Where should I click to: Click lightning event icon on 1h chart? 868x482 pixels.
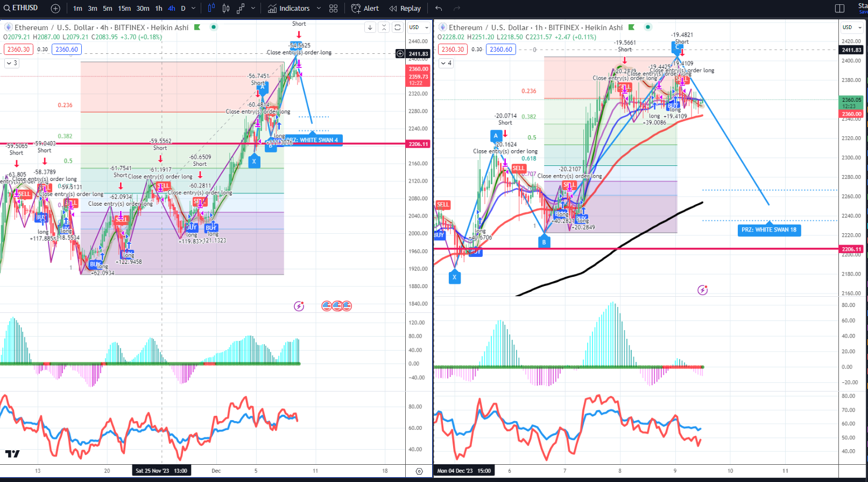click(702, 290)
